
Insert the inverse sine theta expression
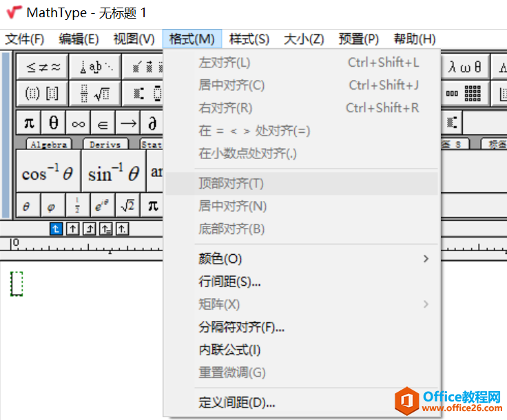(x=114, y=171)
